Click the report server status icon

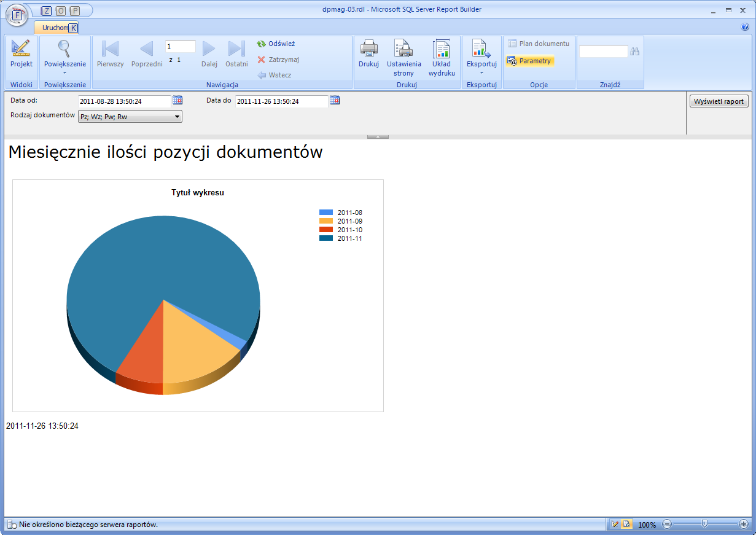(12, 525)
